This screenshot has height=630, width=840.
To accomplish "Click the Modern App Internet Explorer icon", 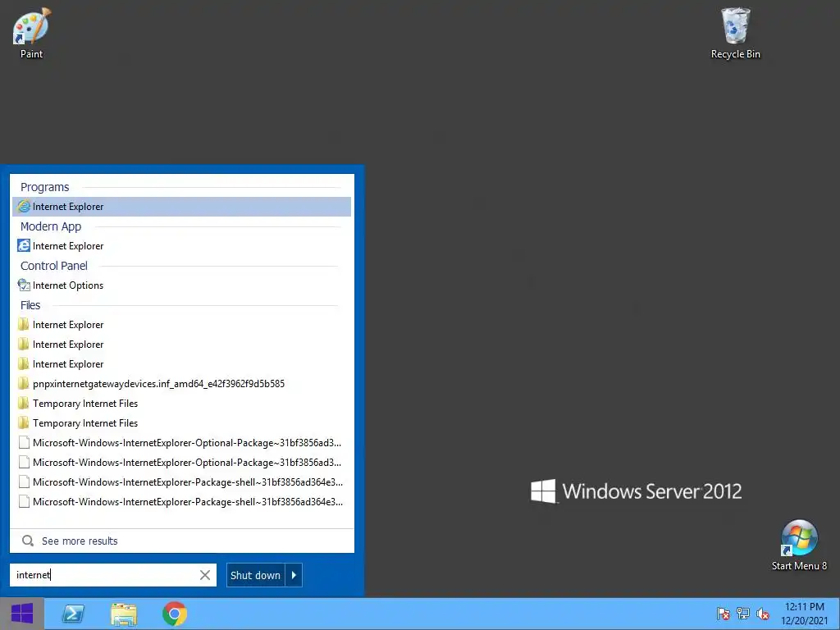I will tap(24, 245).
